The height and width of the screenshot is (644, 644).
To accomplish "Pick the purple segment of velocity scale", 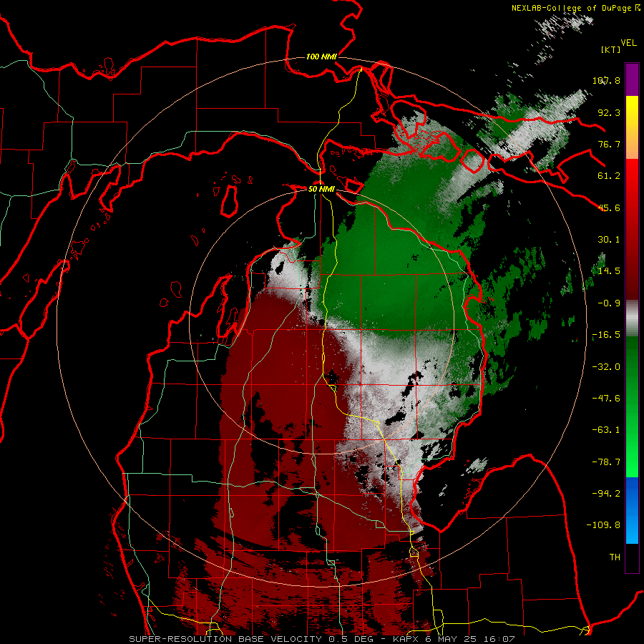I will point(632,79).
